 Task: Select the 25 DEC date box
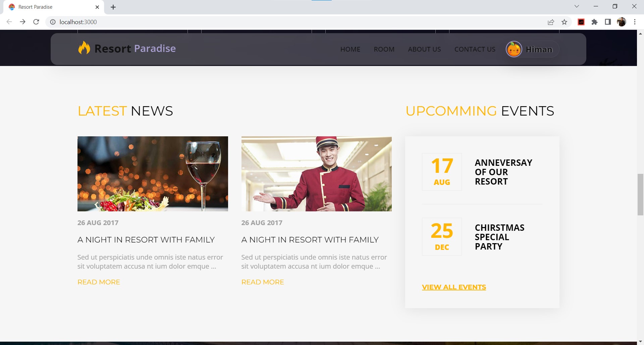point(442,237)
